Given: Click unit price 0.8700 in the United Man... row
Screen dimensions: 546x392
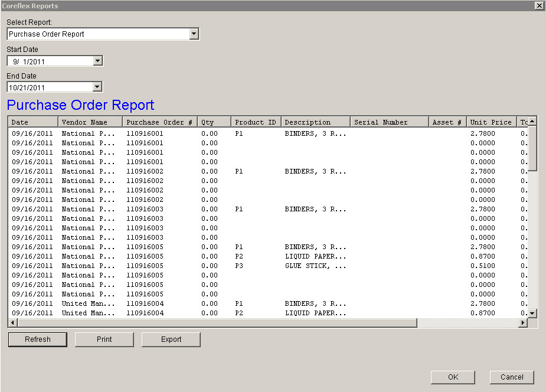Looking at the screenshot, I should pyautogui.click(x=483, y=313).
